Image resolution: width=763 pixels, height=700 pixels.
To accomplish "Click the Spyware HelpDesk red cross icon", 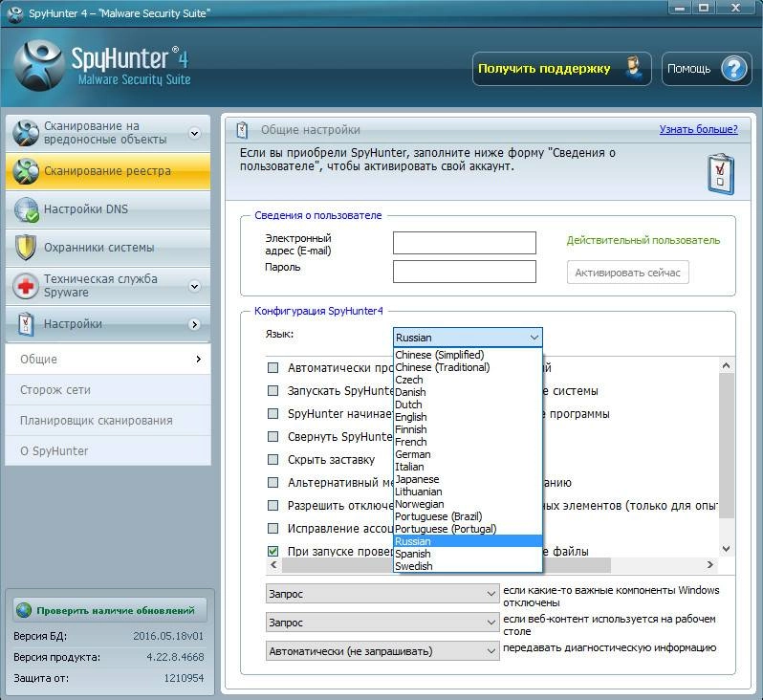I will (x=26, y=286).
